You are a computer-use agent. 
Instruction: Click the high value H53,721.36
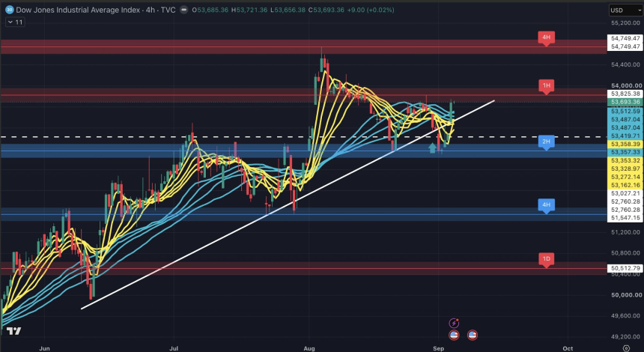coord(249,10)
